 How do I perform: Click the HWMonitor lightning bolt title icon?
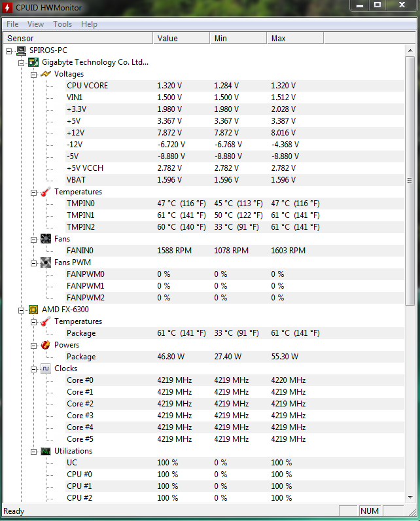[7, 8]
